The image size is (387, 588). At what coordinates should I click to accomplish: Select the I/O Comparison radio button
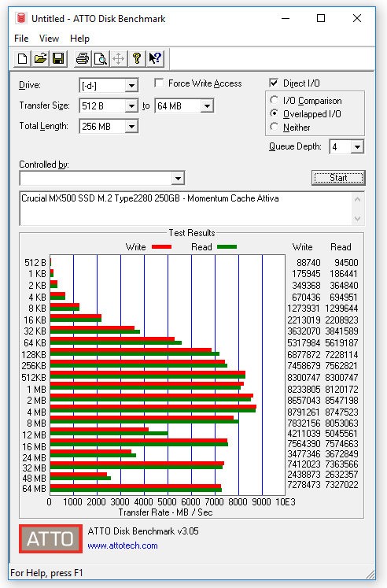[275, 100]
